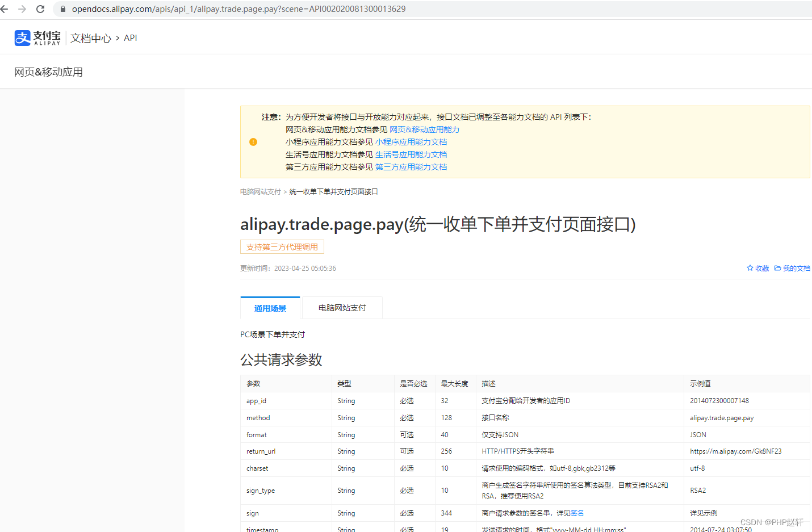
Task: Navigate to 文档中心 from the header
Action: (x=90, y=37)
